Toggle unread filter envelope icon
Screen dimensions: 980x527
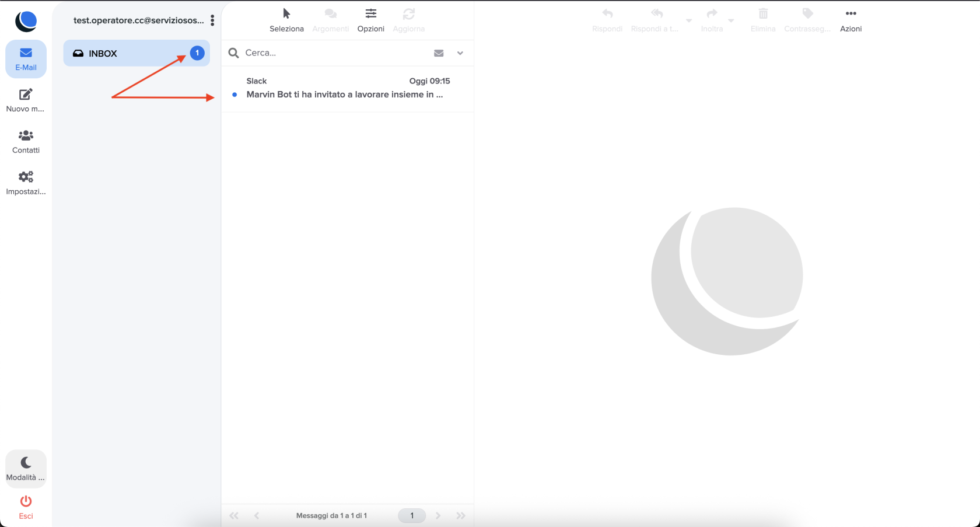tap(439, 53)
